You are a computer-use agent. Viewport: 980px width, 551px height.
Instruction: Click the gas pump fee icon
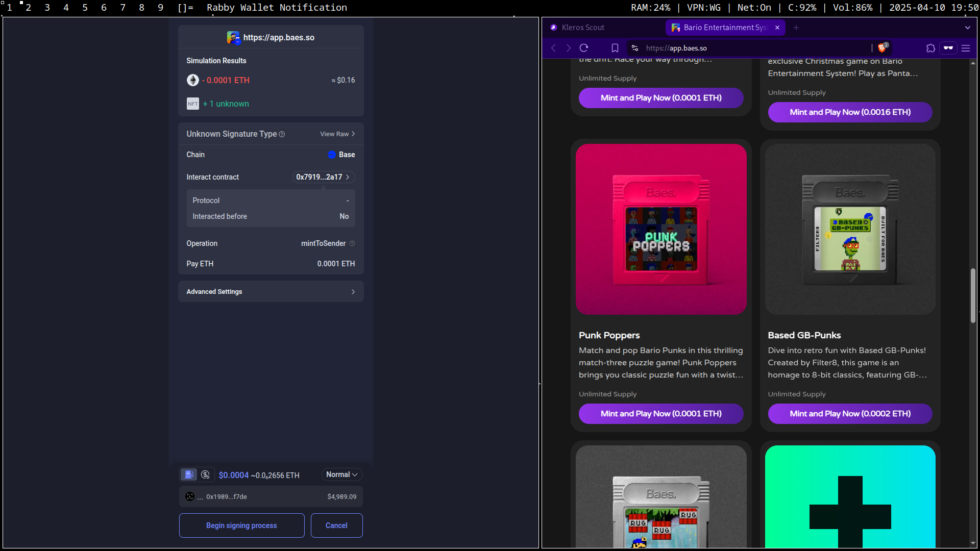189,474
